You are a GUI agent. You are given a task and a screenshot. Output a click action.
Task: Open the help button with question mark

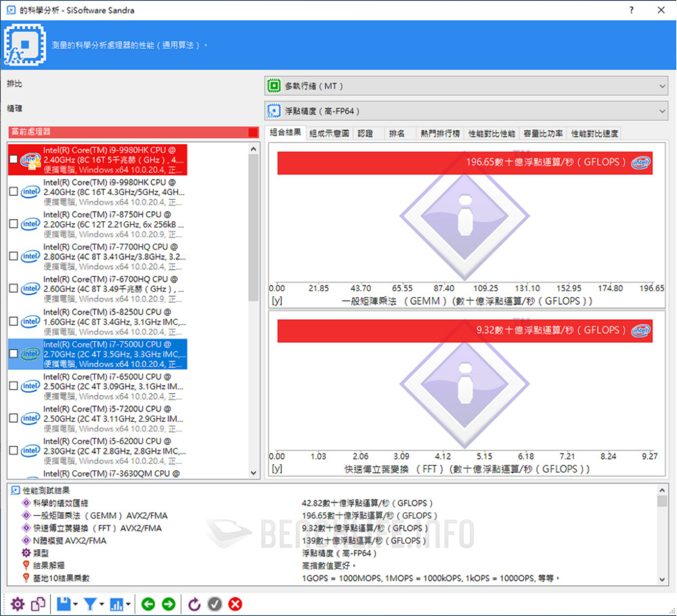633,10
